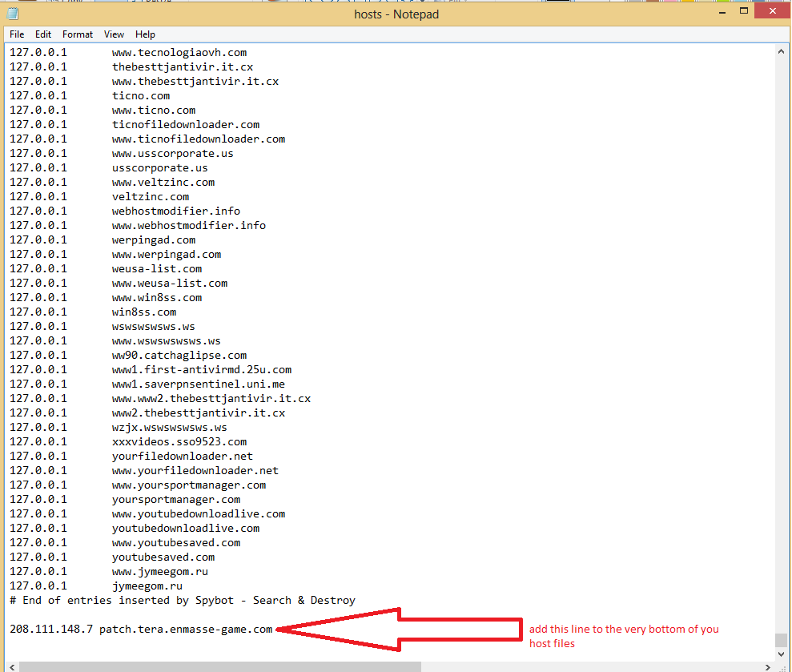
Task: Click the horizontal scrollbar left arrow
Action: point(12,667)
